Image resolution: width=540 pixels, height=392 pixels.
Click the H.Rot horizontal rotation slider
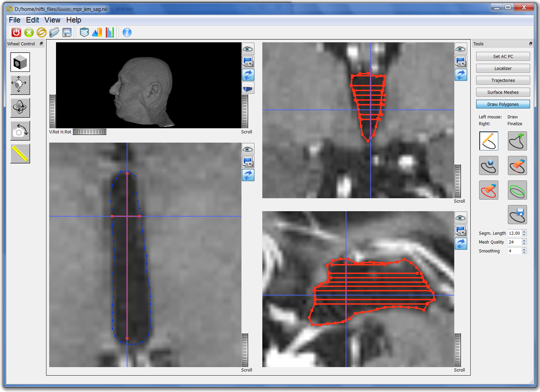click(89, 132)
